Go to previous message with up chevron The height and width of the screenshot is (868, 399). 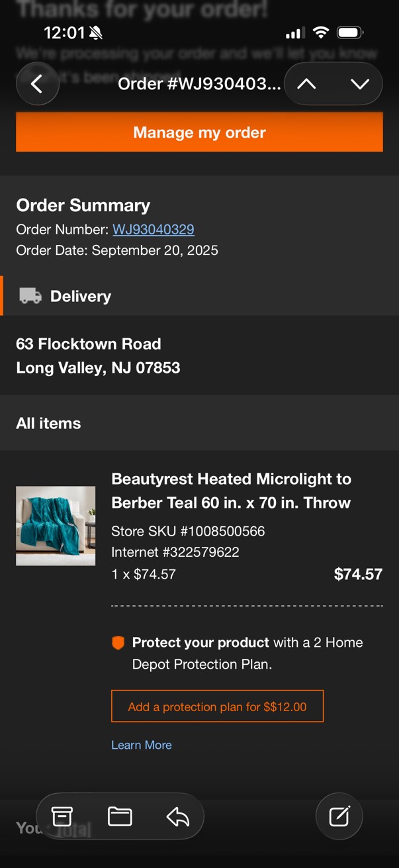pos(306,84)
